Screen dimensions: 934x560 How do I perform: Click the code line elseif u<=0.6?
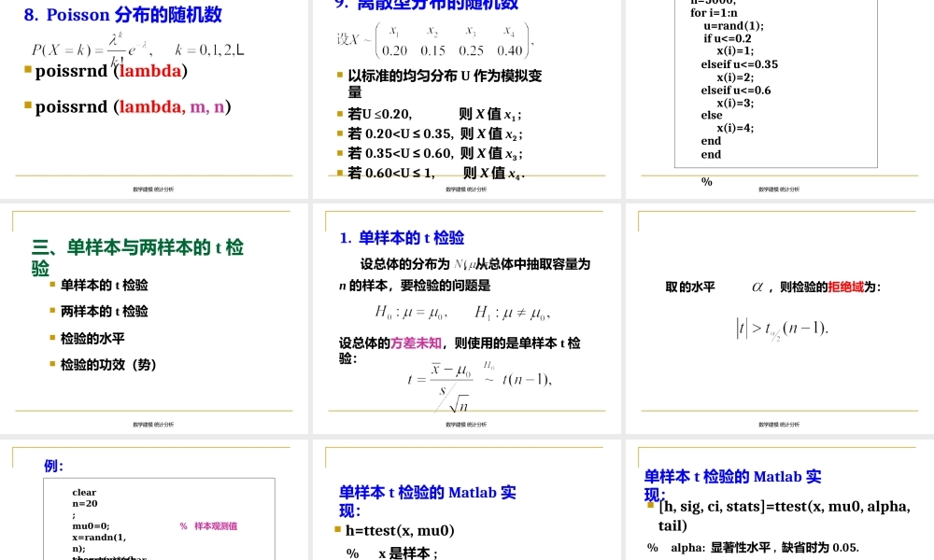point(736,91)
